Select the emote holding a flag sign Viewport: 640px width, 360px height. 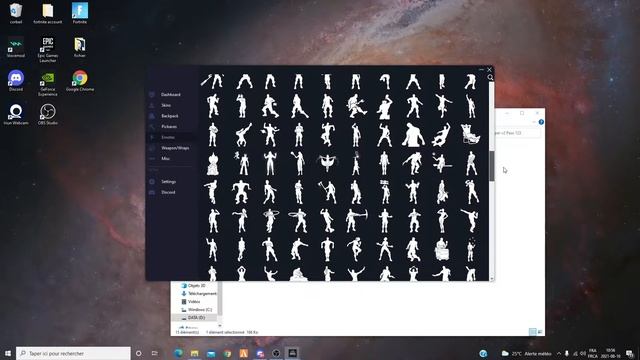(384, 192)
